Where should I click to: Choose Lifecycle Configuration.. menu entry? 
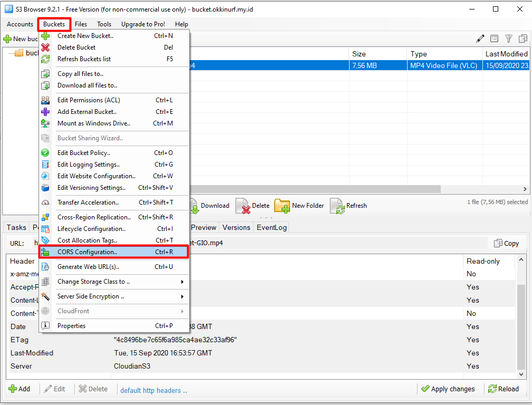click(113, 229)
